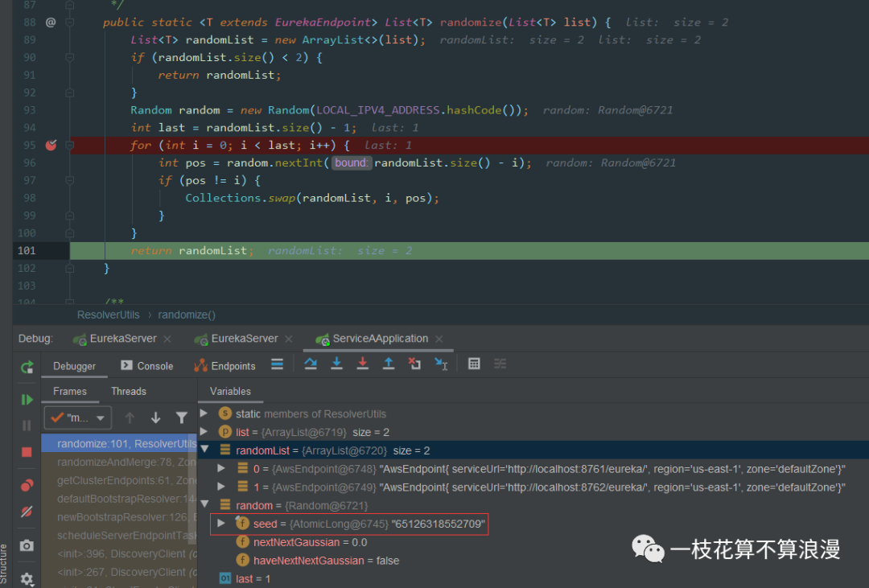Stop the debug session
The width and height of the screenshot is (869, 588).
(27, 452)
